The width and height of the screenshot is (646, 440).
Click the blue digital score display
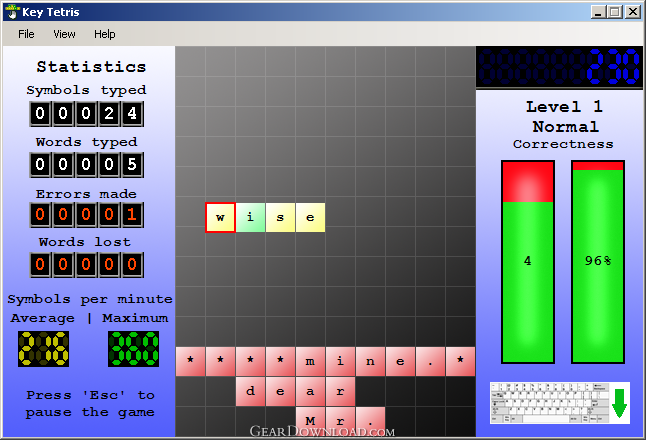click(560, 68)
